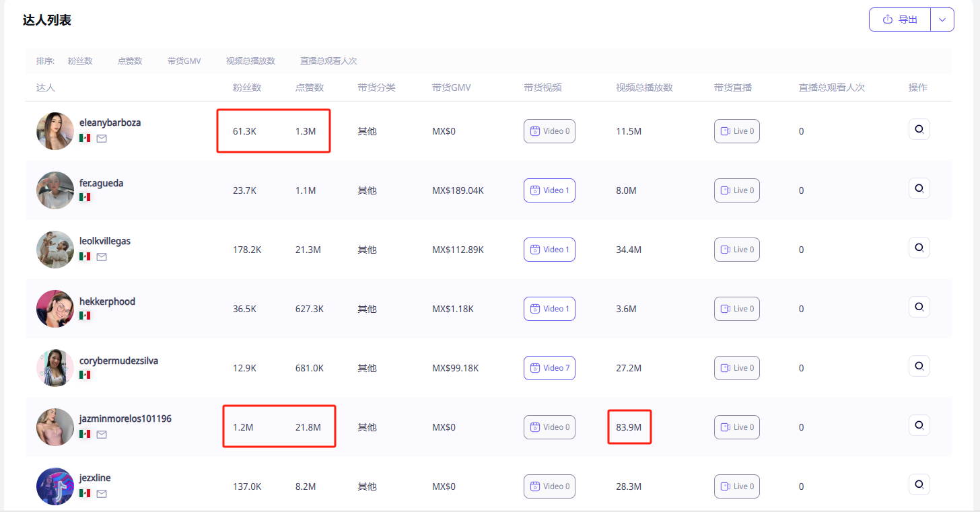Sort by 粉丝数 in the 排序 bar
Viewport: 980px width, 512px height.
click(x=80, y=61)
